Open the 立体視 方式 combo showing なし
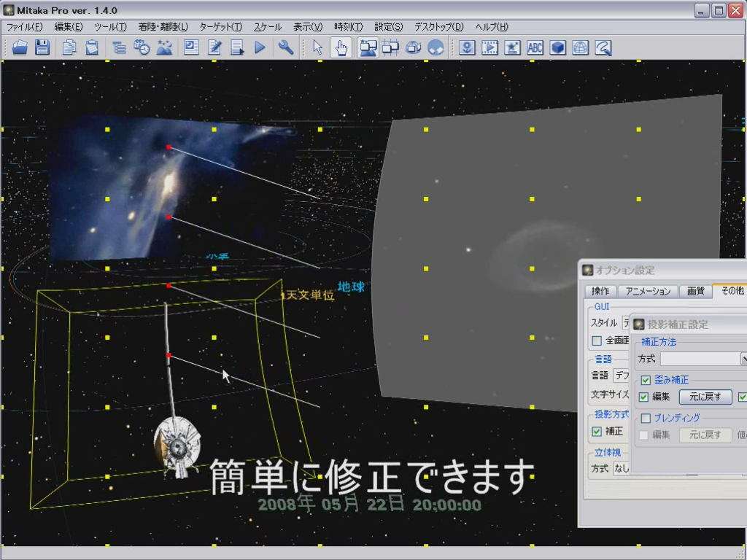This screenshot has height=560, width=747. coord(622,469)
